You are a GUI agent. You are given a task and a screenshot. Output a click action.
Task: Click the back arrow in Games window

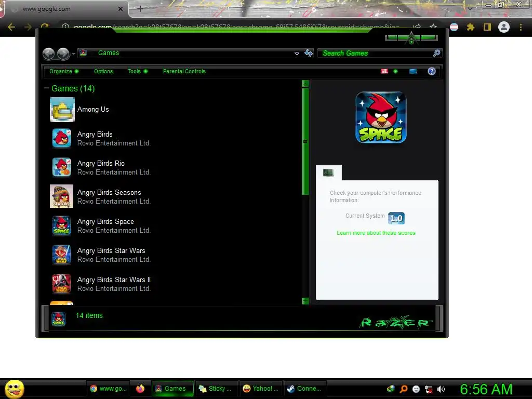click(x=48, y=54)
